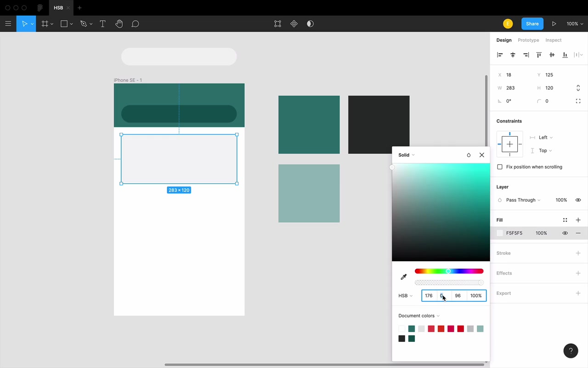This screenshot has height=368, width=588.
Task: Toggle constrain proportions lock
Action: [578, 88]
